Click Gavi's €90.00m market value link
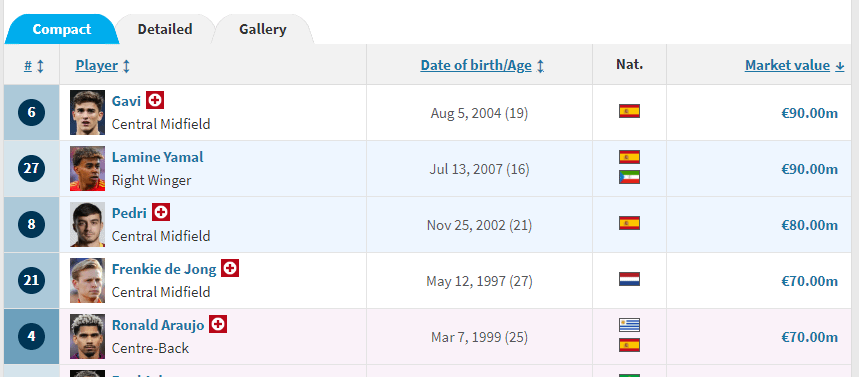Screen dimensions: 859x377 coord(809,113)
